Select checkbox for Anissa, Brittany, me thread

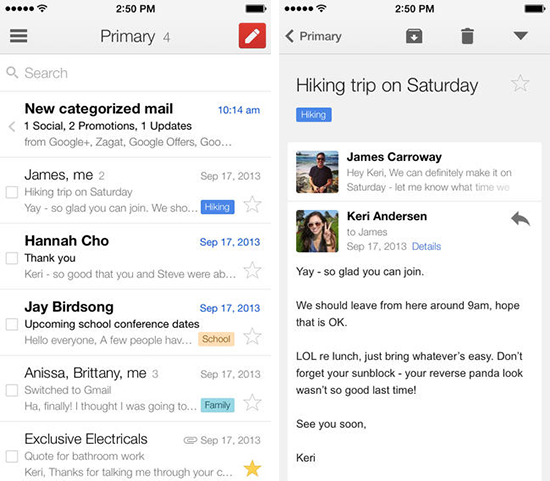coord(12,390)
